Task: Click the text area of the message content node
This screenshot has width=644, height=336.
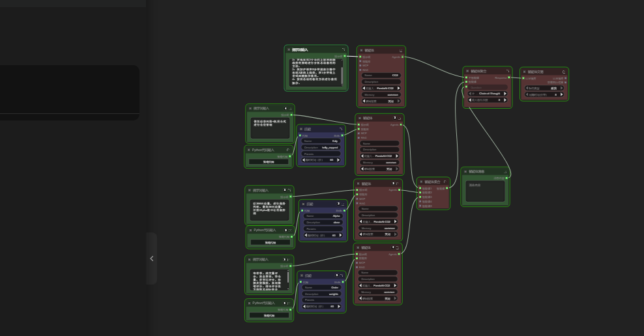Action: tap(485, 191)
